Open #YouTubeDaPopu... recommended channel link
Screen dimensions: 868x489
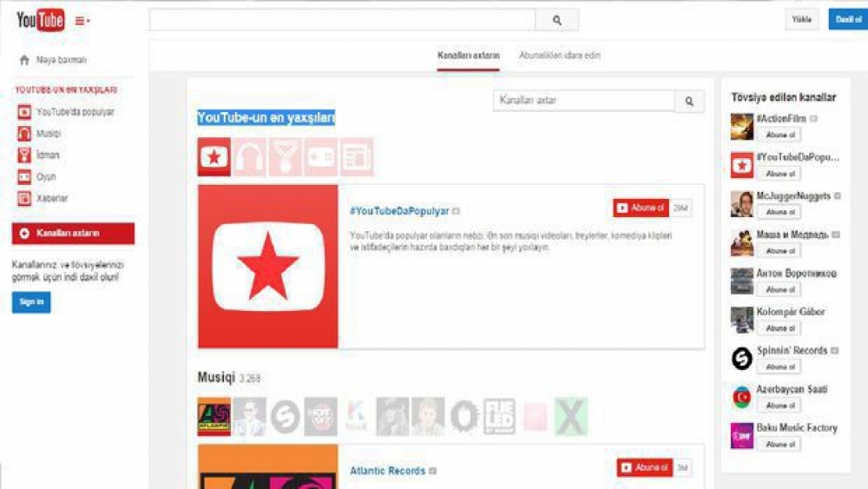click(x=798, y=157)
